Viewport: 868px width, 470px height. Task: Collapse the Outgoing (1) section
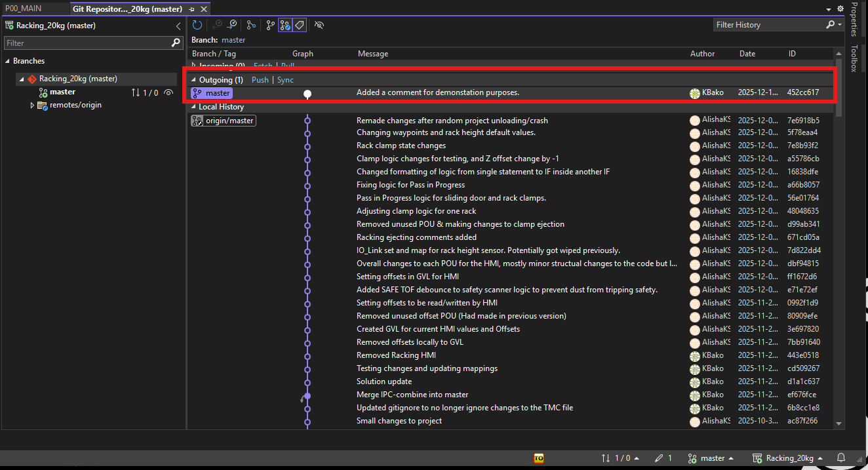[193, 80]
